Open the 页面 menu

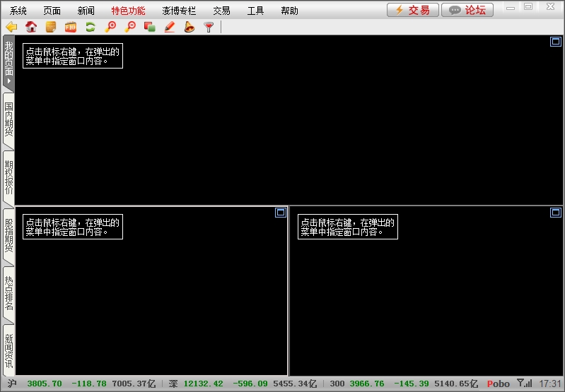pos(52,11)
